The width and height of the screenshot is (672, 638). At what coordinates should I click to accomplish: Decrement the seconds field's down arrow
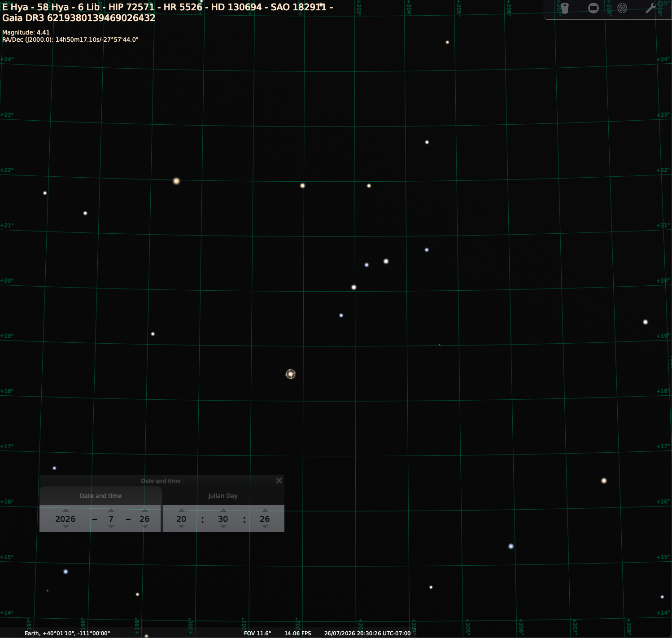pyautogui.click(x=265, y=527)
